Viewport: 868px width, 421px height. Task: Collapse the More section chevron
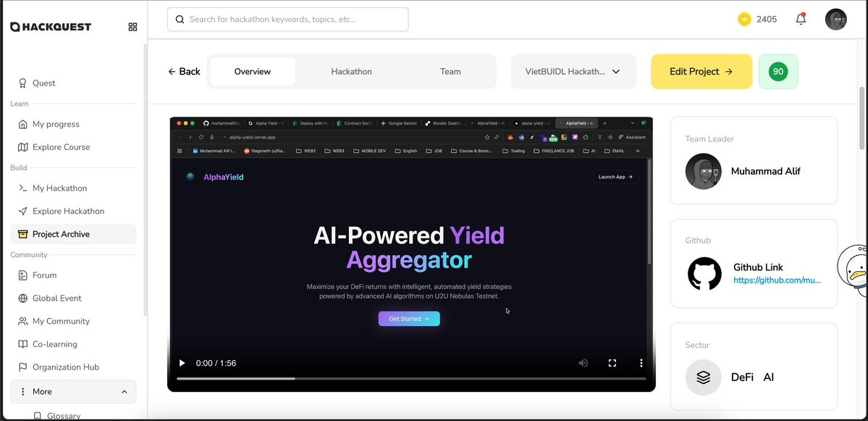[124, 391]
